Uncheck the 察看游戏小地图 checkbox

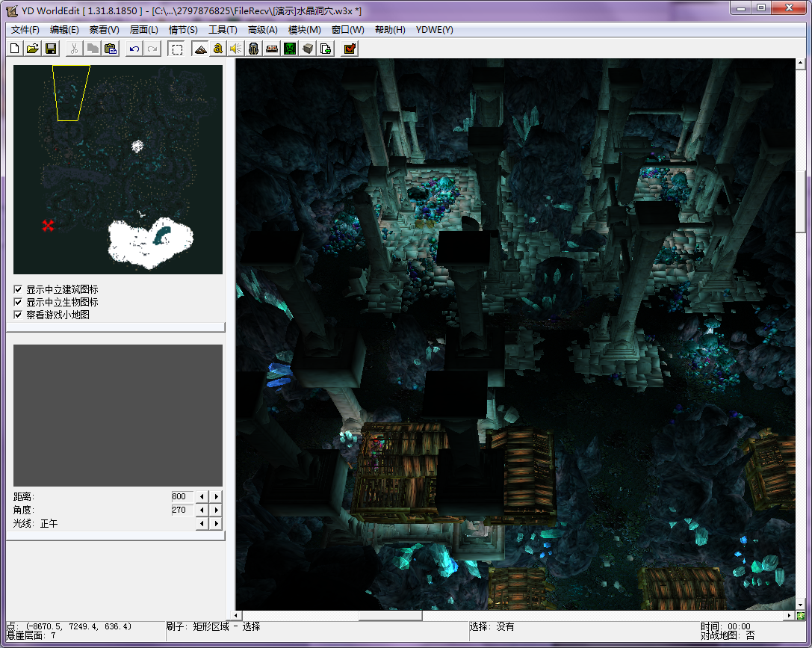[19, 315]
